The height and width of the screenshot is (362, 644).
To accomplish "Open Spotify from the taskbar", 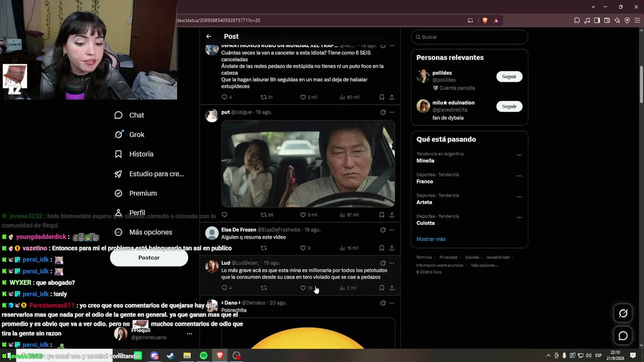I will (203, 355).
